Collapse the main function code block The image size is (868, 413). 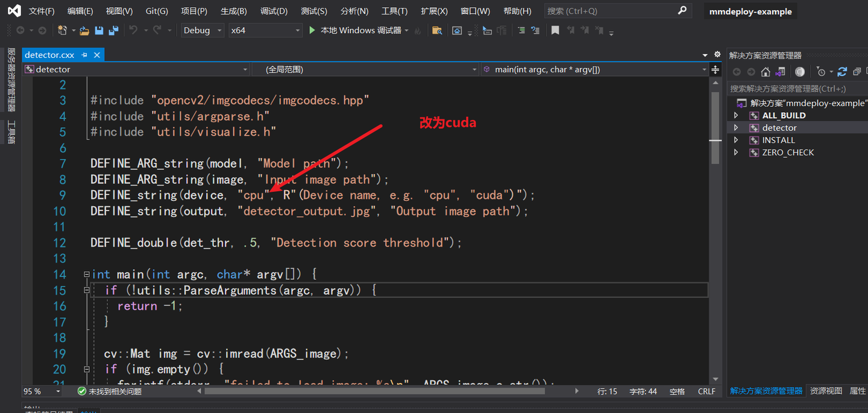[87, 274]
